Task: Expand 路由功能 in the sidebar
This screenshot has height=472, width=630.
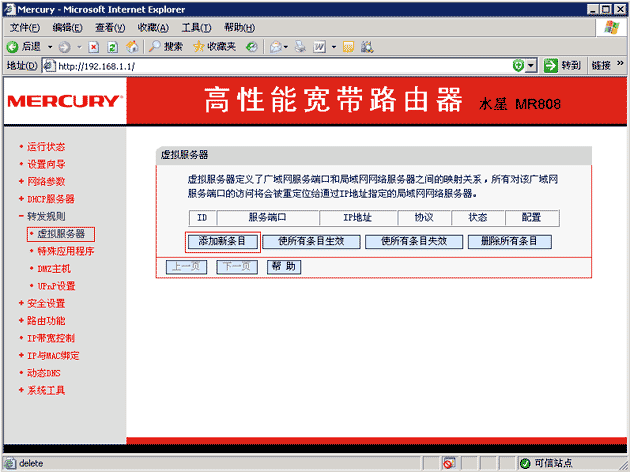Action: (x=46, y=321)
